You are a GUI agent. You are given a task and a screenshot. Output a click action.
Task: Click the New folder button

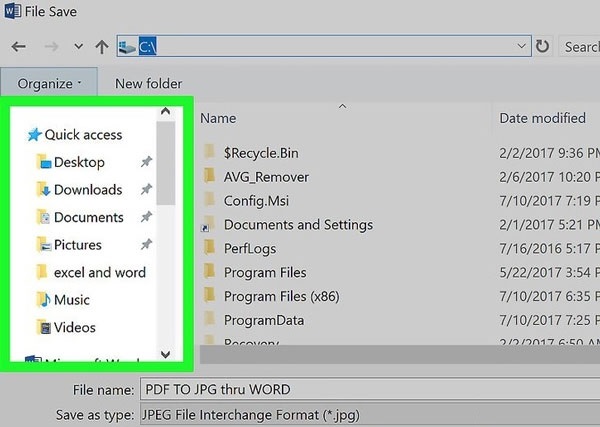click(148, 84)
